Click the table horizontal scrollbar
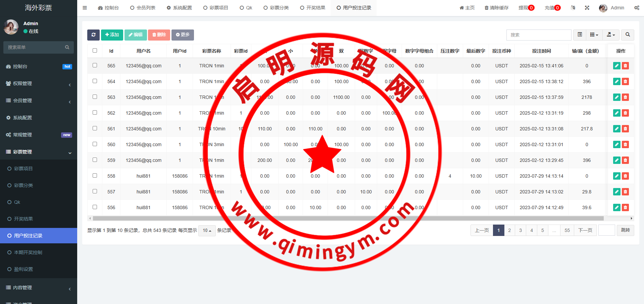The image size is (644, 304). click(348, 219)
